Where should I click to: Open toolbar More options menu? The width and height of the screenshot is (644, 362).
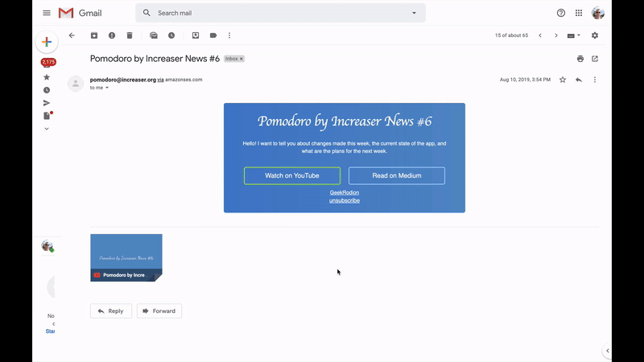(x=229, y=35)
